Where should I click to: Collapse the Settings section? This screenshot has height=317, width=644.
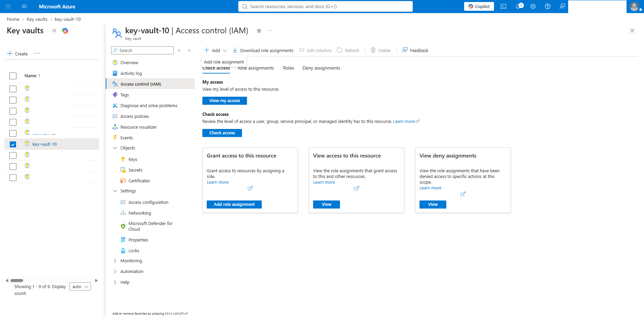(x=115, y=191)
